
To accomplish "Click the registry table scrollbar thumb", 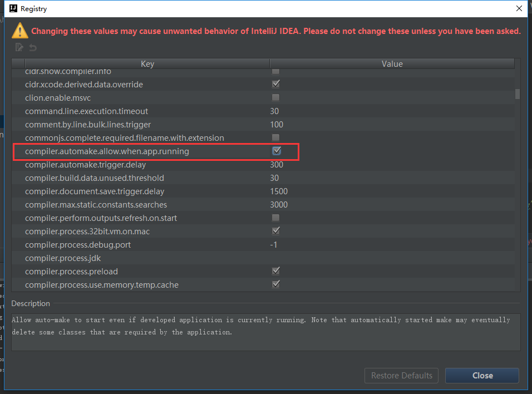I will pos(518,93).
